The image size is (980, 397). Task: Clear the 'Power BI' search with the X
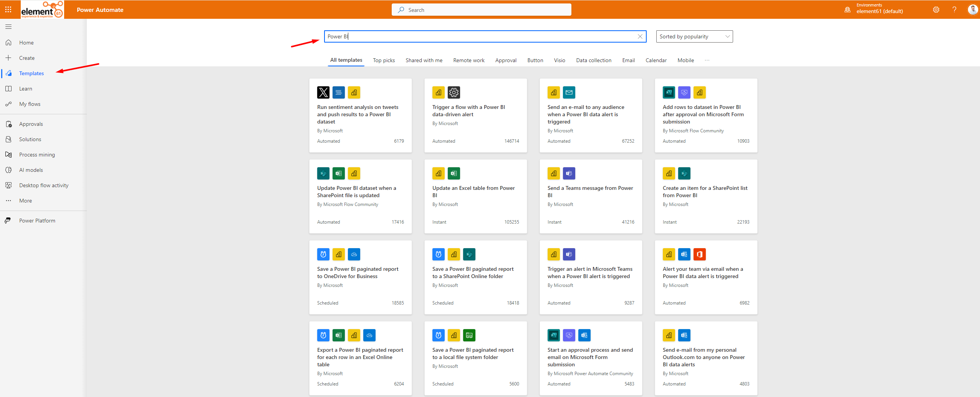(640, 36)
